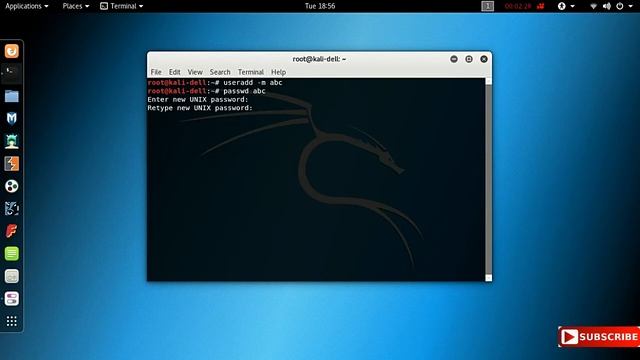The width and height of the screenshot is (640, 360).
Task: Show all applications grid in dock
Action: point(11,321)
